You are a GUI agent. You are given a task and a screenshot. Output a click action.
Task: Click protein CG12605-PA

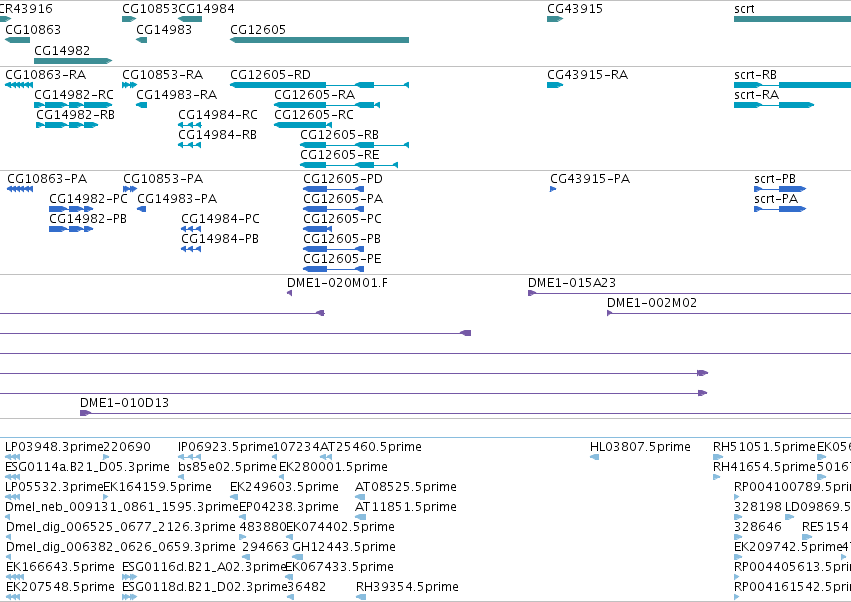pyautogui.click(x=334, y=209)
